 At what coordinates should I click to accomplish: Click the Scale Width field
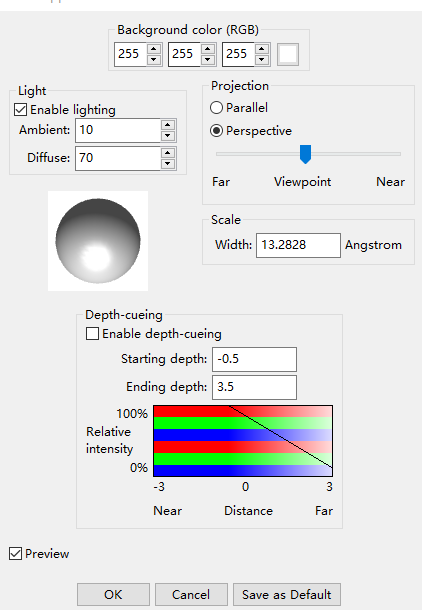point(298,245)
